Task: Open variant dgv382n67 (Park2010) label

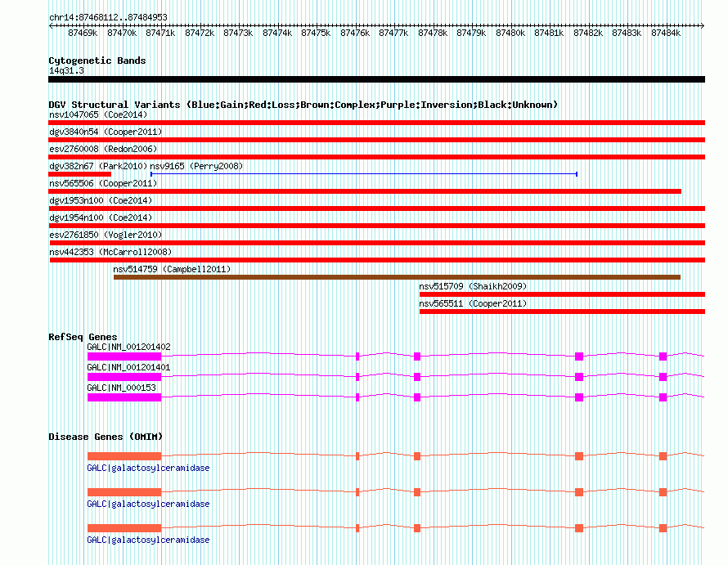Action: [98, 166]
